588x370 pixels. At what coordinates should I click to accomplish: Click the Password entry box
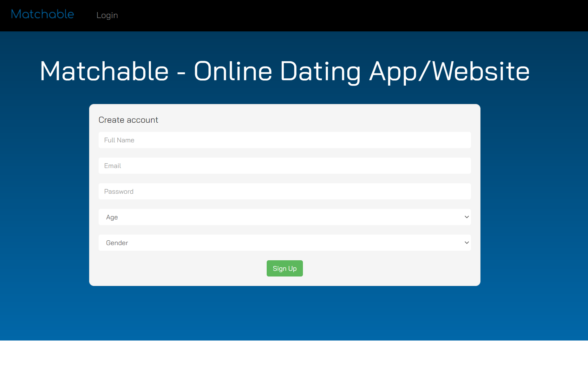[x=284, y=191]
